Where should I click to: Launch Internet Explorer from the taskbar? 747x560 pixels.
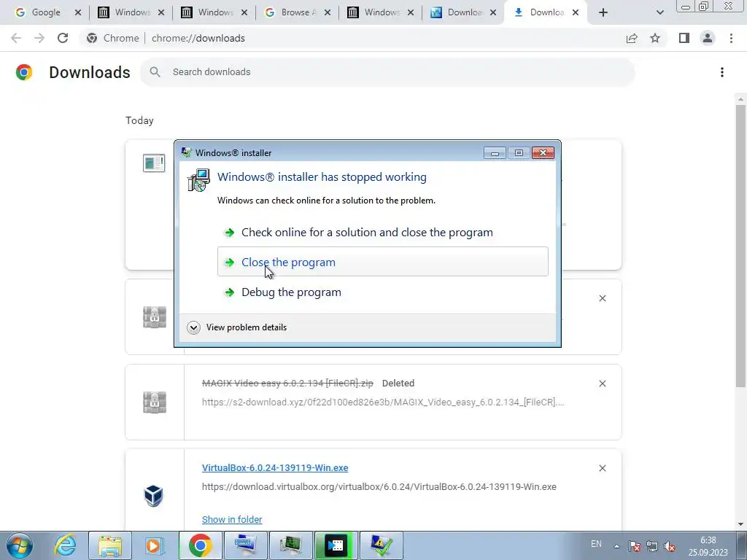pos(64,545)
